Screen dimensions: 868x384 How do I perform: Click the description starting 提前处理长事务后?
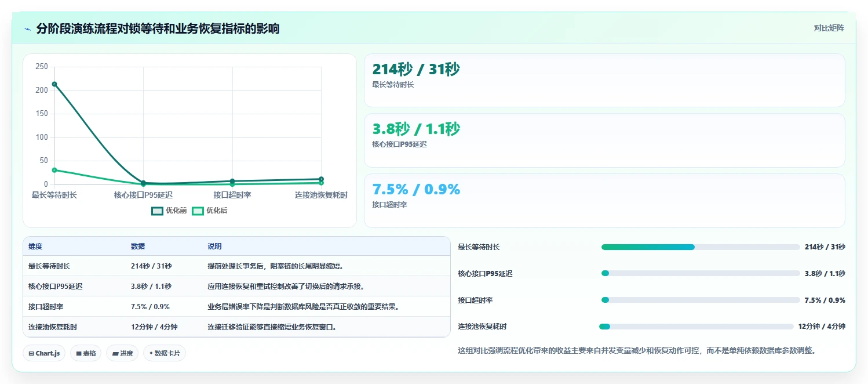coord(276,266)
